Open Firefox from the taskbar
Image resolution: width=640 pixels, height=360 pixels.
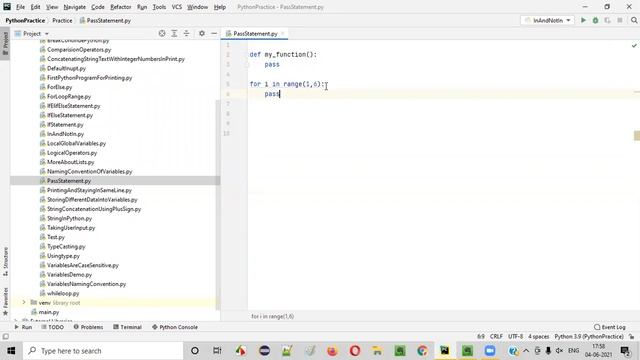[x=332, y=351]
